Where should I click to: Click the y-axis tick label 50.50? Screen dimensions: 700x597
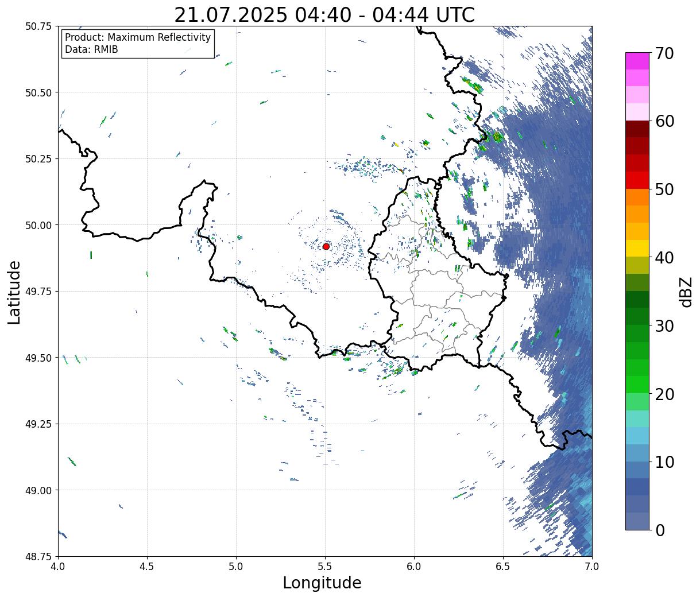pyautogui.click(x=38, y=92)
